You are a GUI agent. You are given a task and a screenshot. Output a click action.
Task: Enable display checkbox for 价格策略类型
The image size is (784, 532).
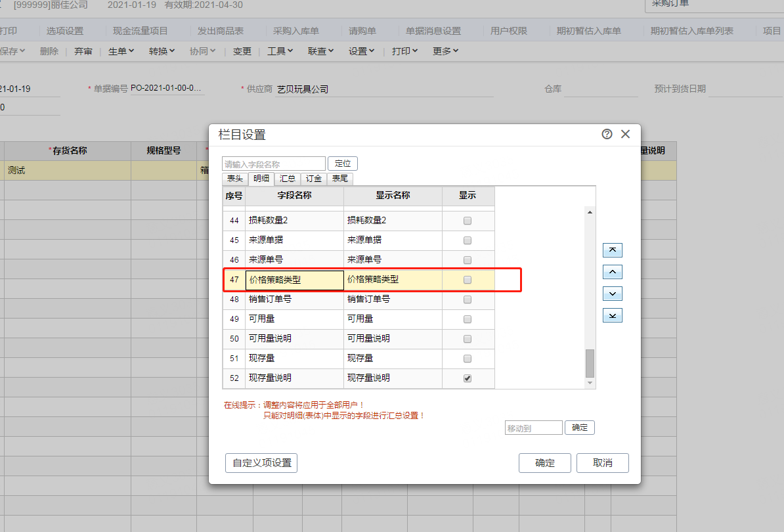coord(468,280)
